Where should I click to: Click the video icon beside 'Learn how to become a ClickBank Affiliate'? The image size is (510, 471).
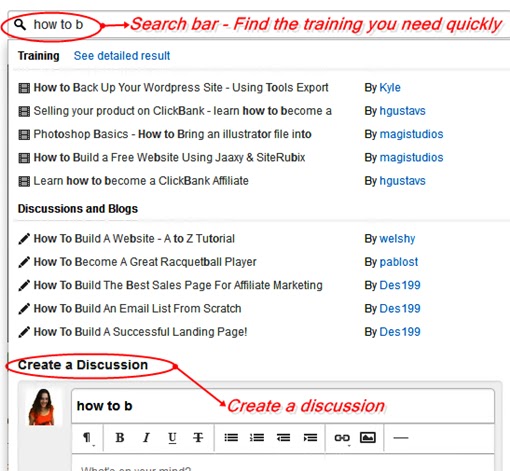(x=24, y=181)
